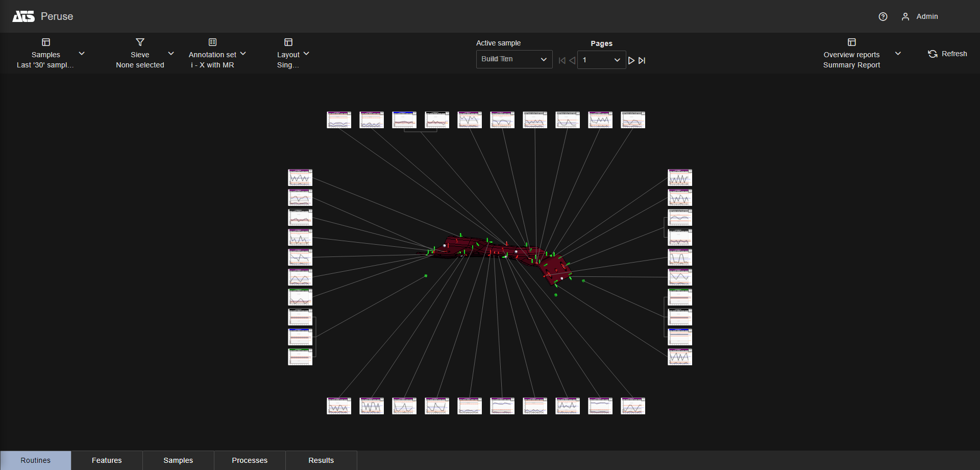Open the Admin user account icon
The height and width of the screenshot is (470, 980).
click(x=905, y=17)
